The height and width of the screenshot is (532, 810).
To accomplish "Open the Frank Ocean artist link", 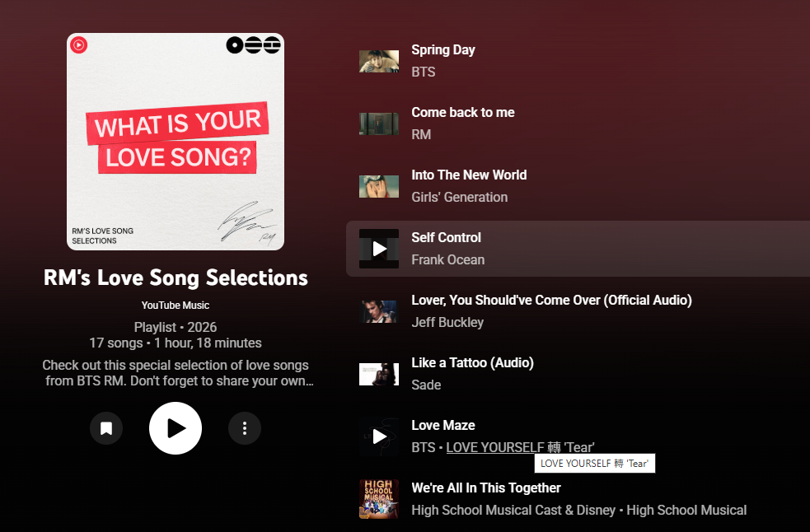I will click(448, 259).
